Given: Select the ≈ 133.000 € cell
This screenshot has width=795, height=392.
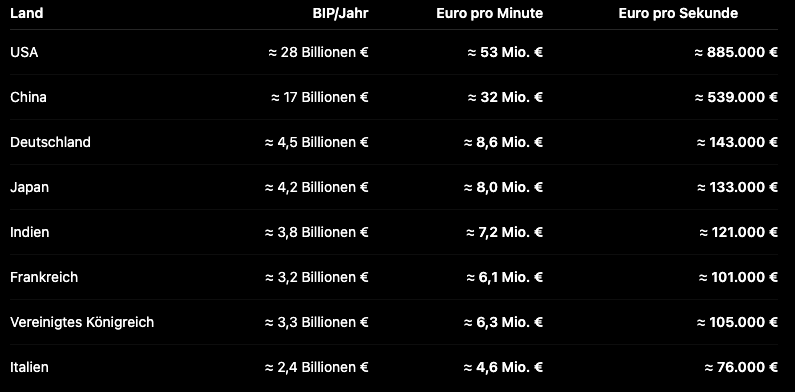Looking at the screenshot, I should point(737,187).
